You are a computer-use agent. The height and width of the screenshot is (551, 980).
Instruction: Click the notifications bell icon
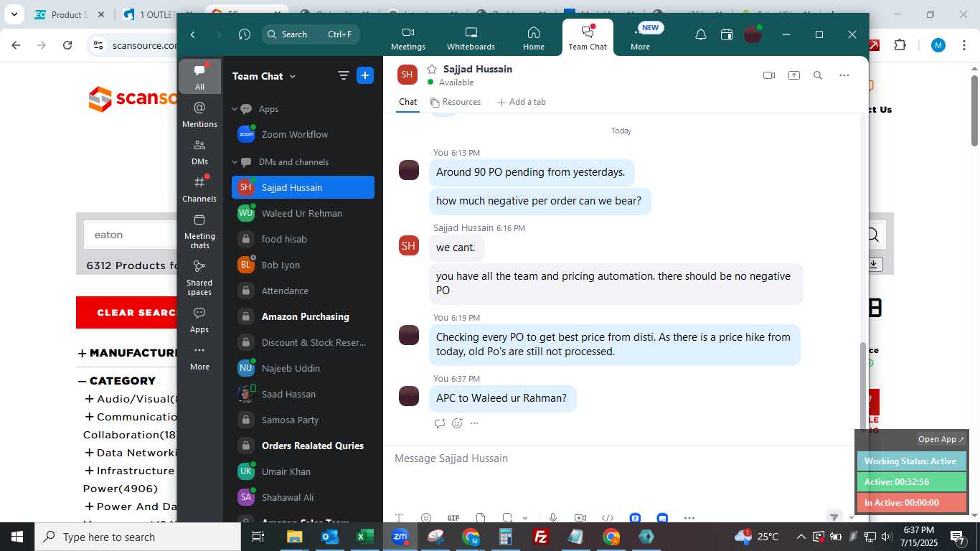701,34
